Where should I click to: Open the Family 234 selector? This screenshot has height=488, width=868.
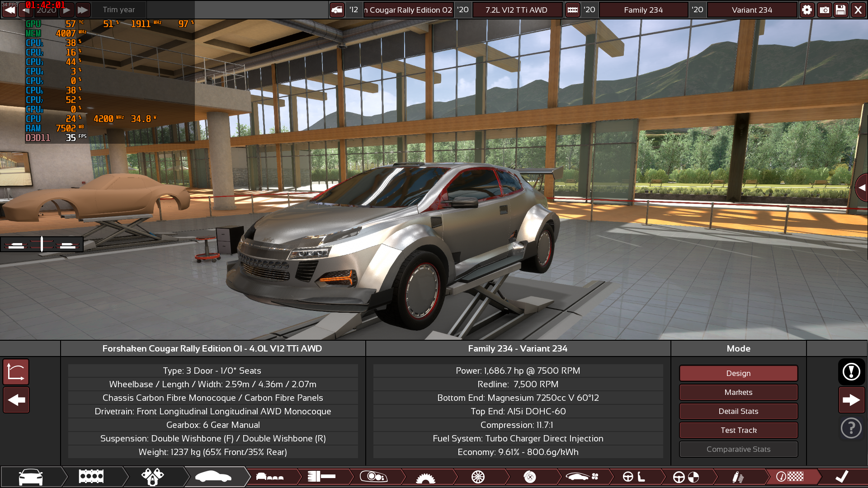(643, 9)
